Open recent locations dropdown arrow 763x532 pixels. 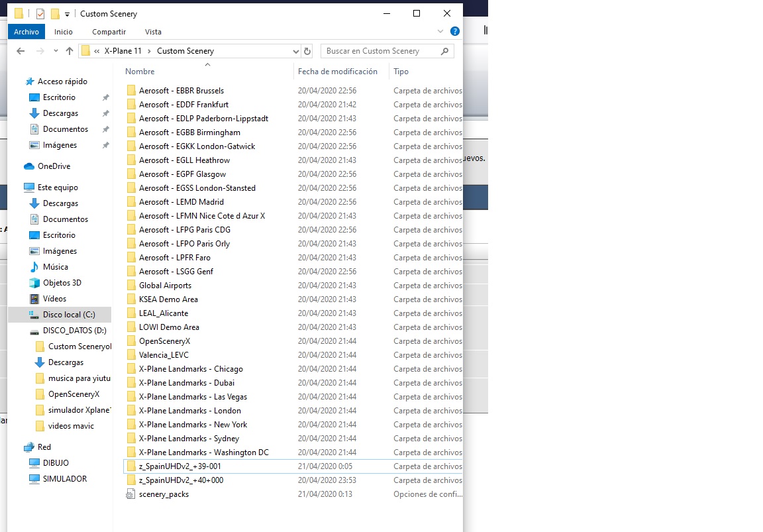(56, 50)
